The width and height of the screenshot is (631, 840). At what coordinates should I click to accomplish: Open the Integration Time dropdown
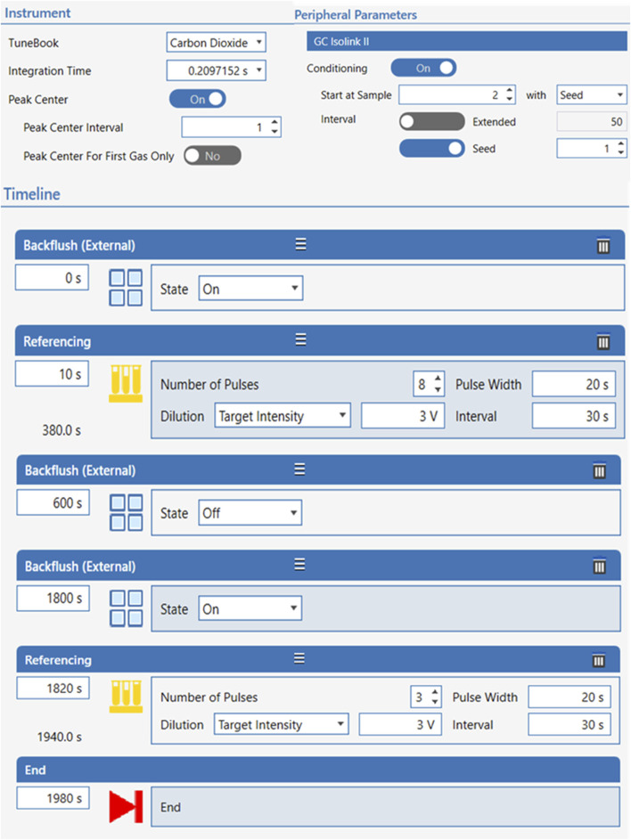click(216, 70)
